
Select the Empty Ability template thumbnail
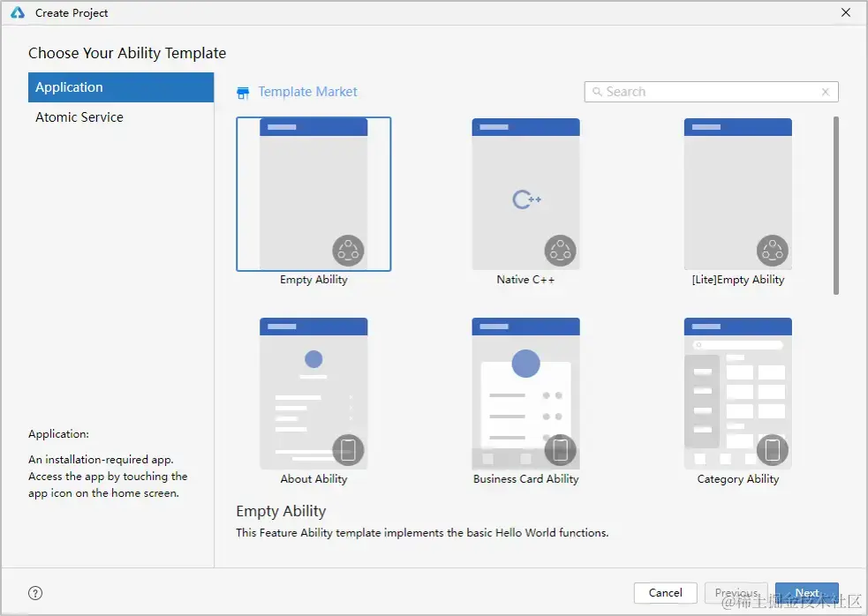tap(313, 193)
